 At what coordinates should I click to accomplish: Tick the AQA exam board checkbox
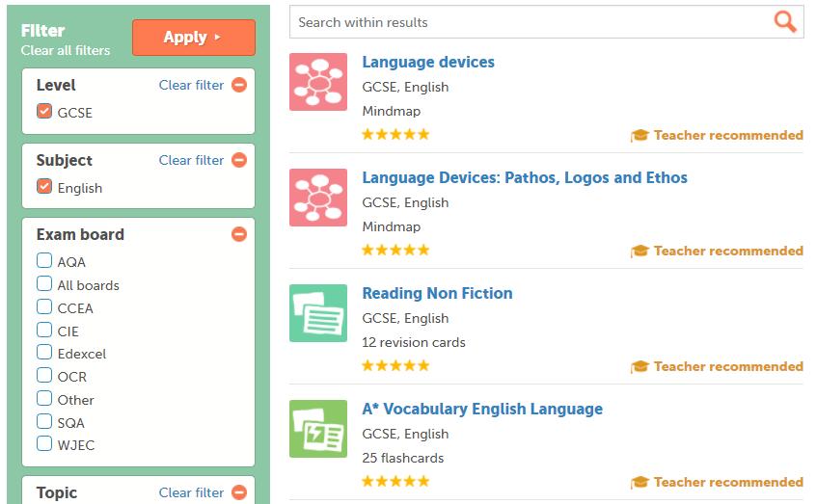point(44,260)
